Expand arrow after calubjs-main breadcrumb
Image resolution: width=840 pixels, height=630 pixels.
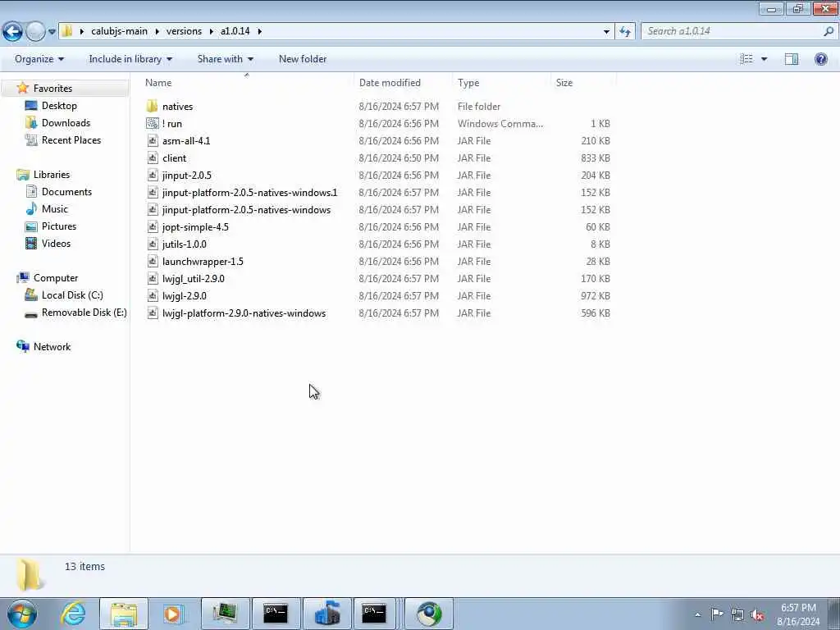click(x=157, y=31)
